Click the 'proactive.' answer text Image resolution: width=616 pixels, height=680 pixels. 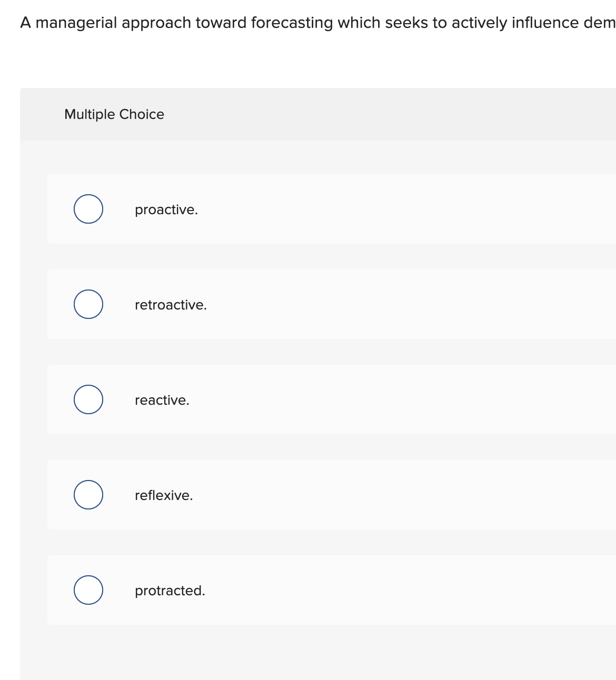coord(166,209)
